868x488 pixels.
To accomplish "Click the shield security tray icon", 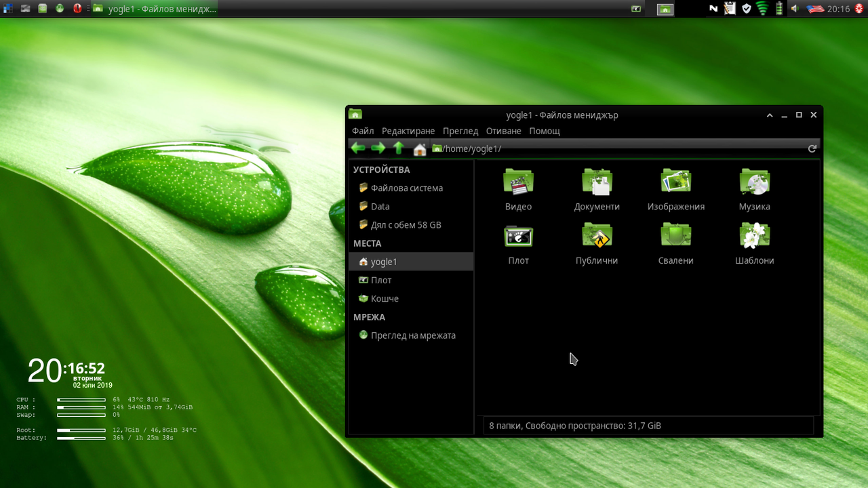I will point(747,9).
